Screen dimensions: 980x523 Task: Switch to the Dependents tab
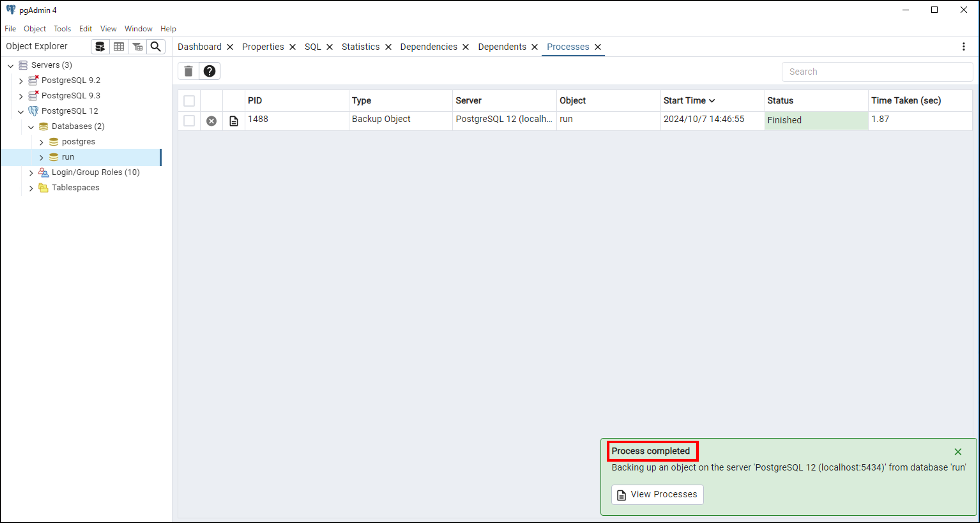502,47
